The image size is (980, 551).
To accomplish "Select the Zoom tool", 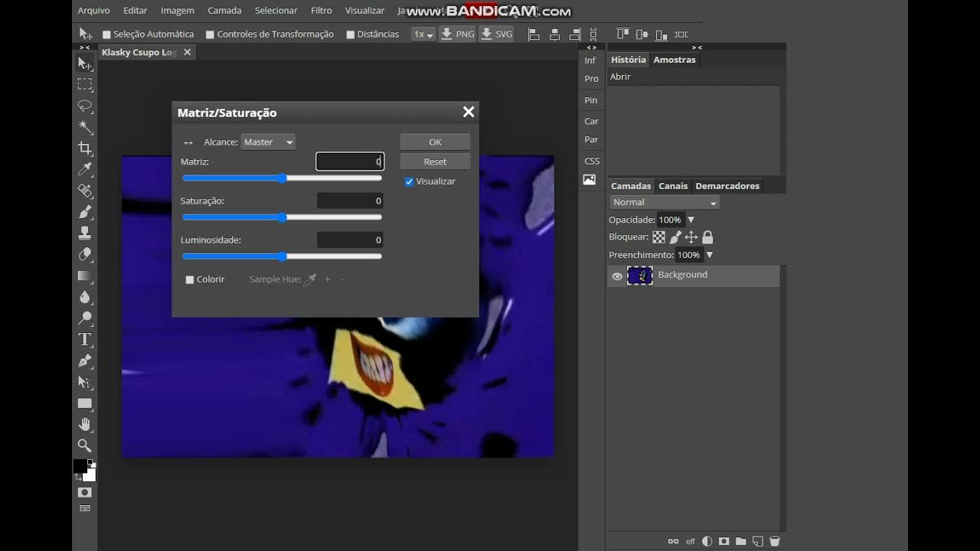I will click(x=85, y=445).
